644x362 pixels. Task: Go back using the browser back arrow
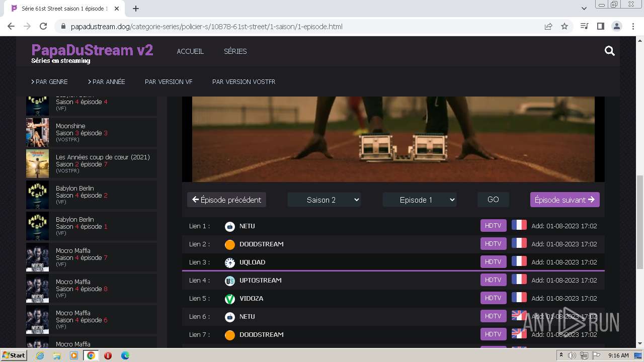click(x=11, y=26)
